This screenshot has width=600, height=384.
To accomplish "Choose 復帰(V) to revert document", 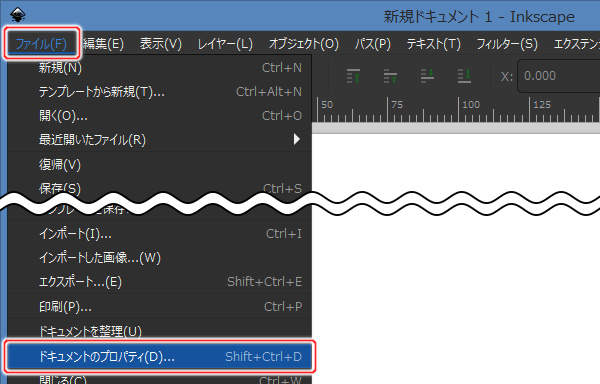I will coord(160,164).
